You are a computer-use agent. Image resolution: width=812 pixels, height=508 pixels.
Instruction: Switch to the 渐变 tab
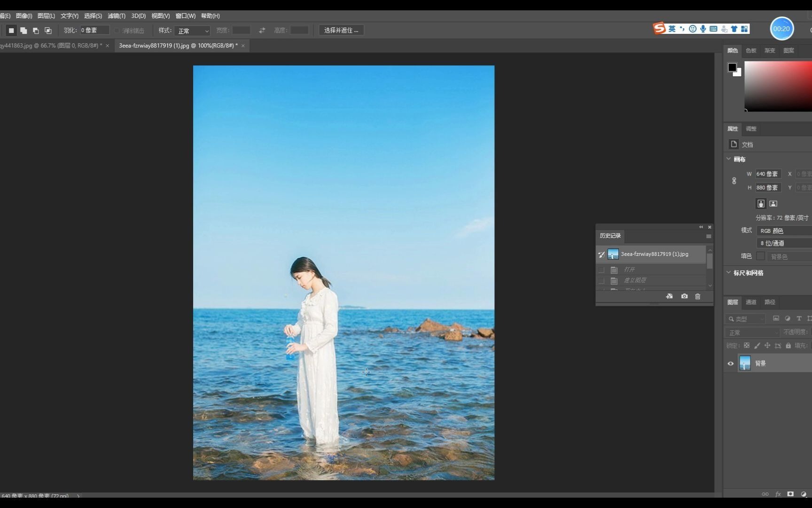click(x=770, y=50)
